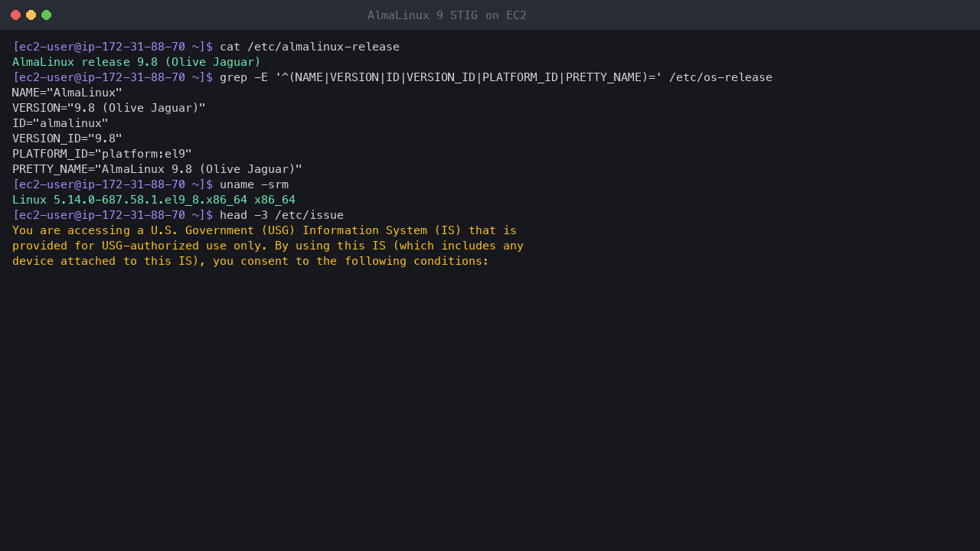Select the line NAME="AlmaLinux"

(x=67, y=93)
